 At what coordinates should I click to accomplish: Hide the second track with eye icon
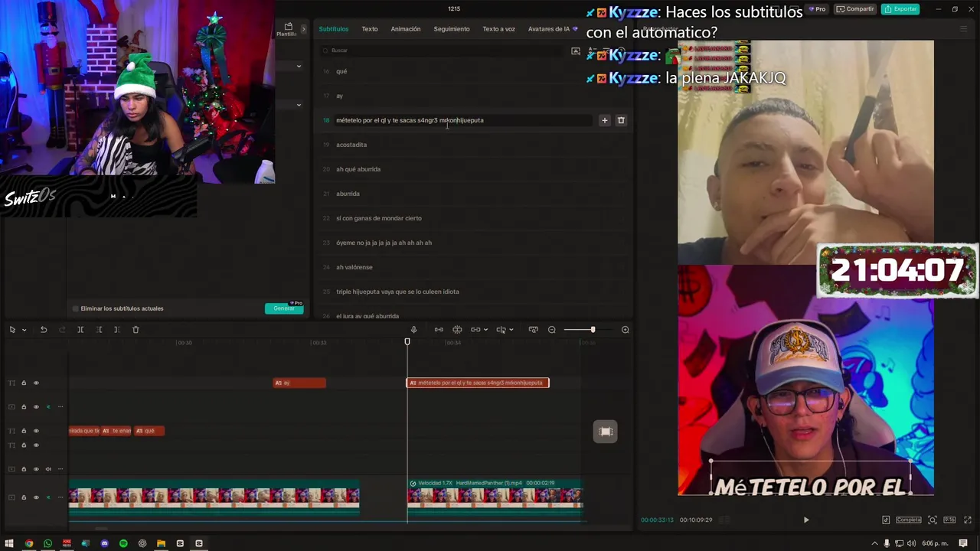36,407
